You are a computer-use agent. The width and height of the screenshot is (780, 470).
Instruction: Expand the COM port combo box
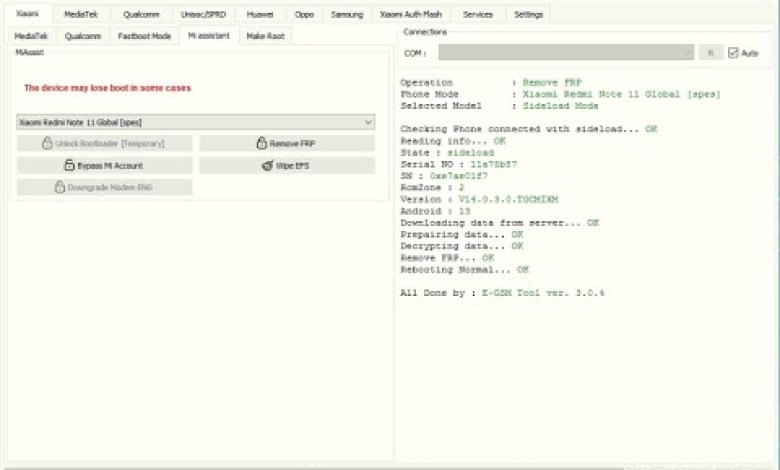point(566,52)
